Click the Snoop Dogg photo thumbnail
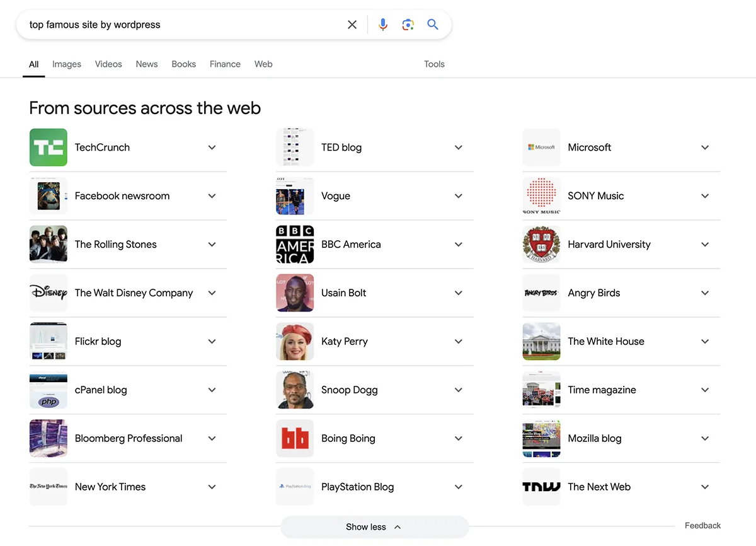Image resolution: width=756 pixels, height=546 pixels. click(295, 390)
